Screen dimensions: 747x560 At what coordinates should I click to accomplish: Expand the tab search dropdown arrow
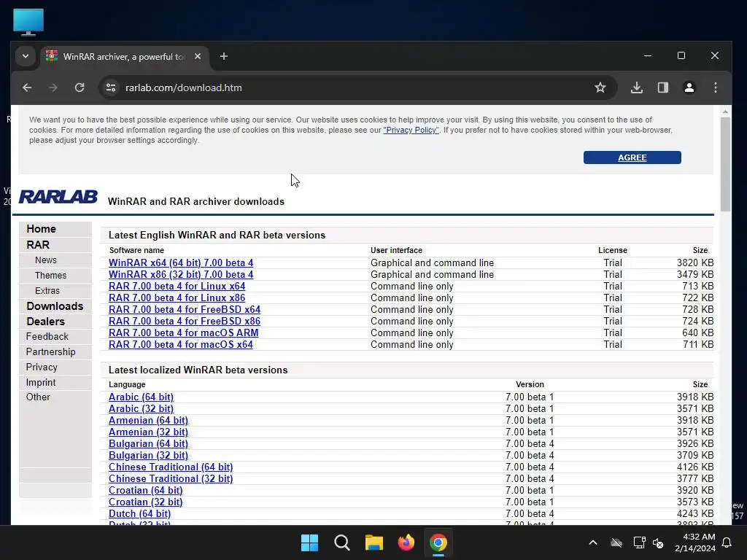26,56
